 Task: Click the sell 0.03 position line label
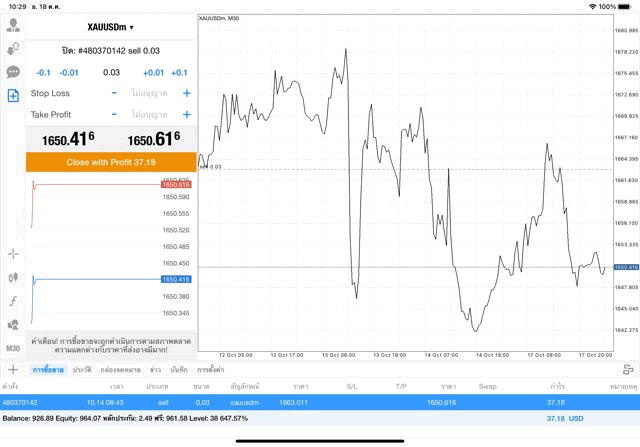(x=210, y=167)
